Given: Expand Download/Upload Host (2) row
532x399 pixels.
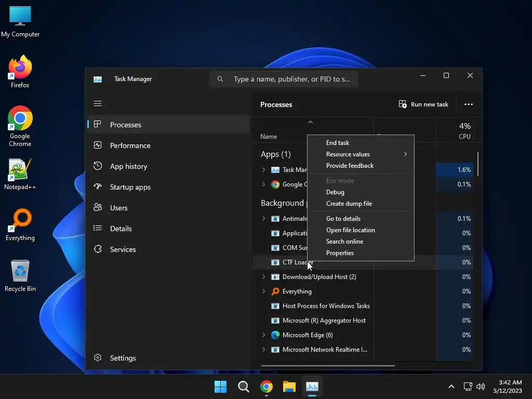Looking at the screenshot, I should (x=263, y=277).
